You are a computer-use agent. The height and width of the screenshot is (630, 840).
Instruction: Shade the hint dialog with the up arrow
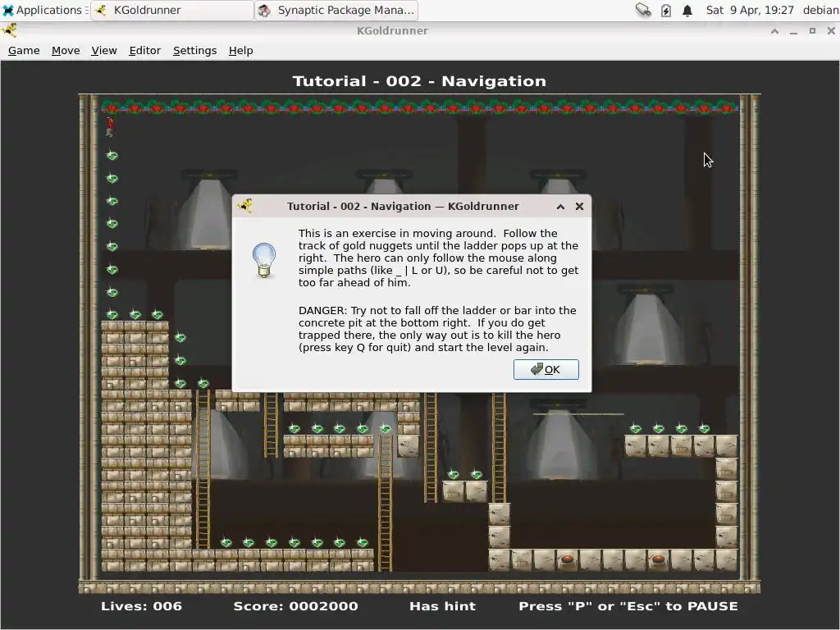[x=560, y=206]
